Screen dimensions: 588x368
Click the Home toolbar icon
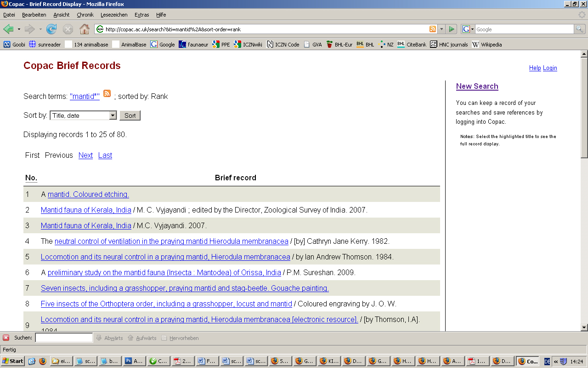pos(85,29)
